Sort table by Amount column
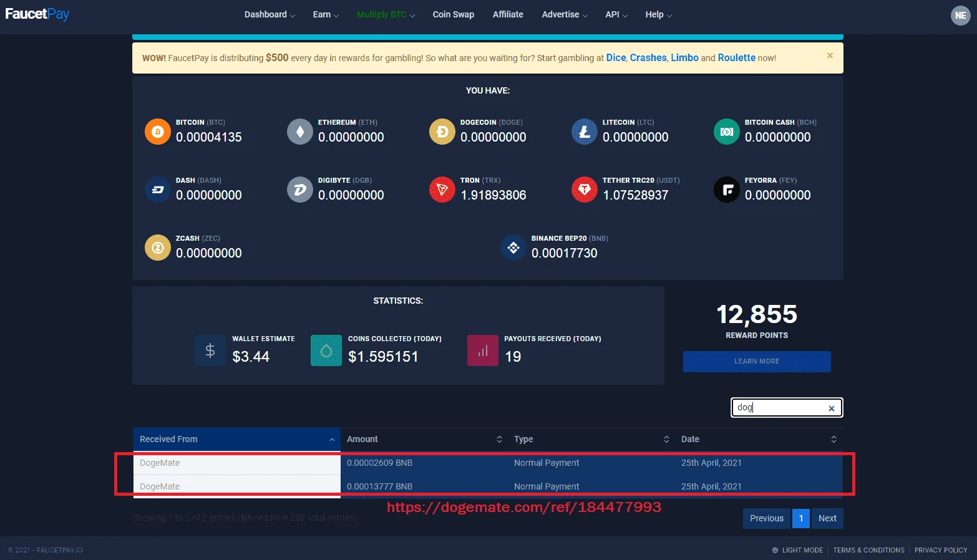This screenshot has height=560, width=977. point(424,439)
